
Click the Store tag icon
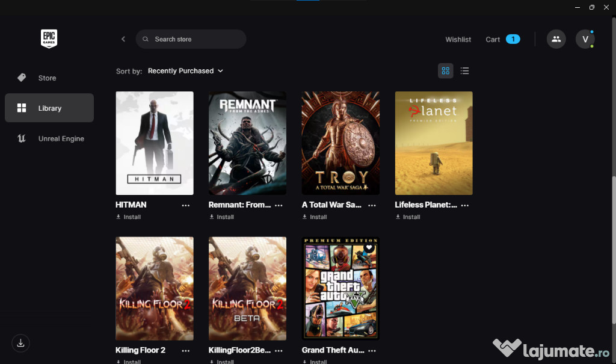click(x=22, y=78)
